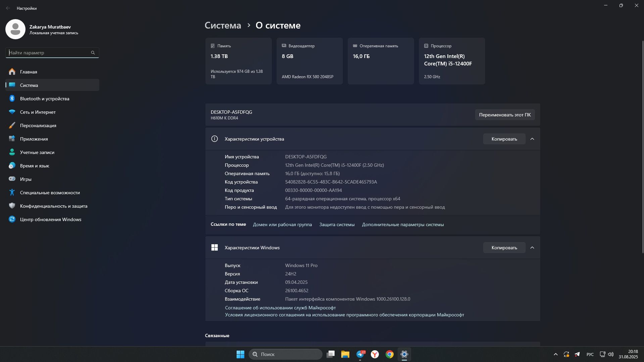Open Task View on the taskbar

coord(331,354)
